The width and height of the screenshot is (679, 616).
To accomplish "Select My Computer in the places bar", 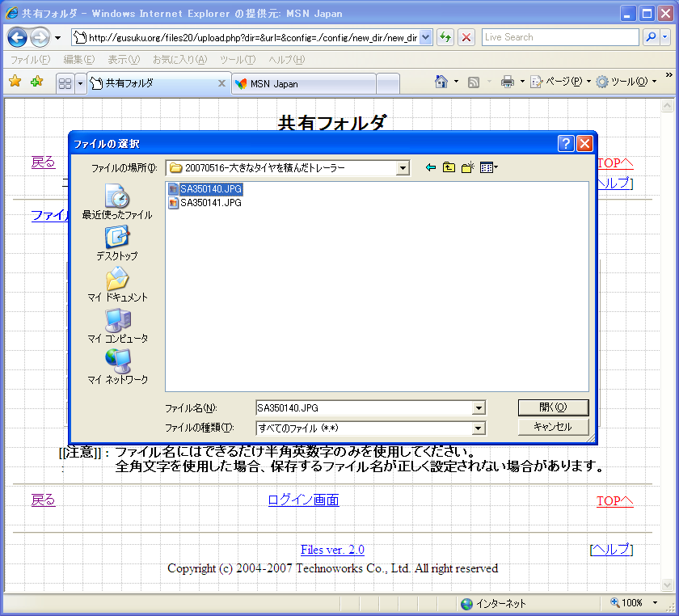I will point(117,325).
